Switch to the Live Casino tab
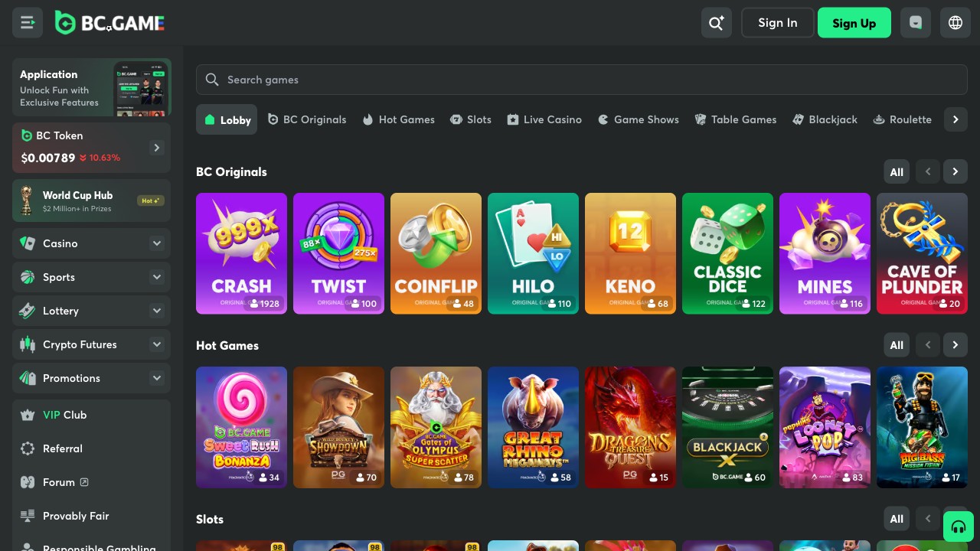The image size is (980, 551). coord(544,119)
